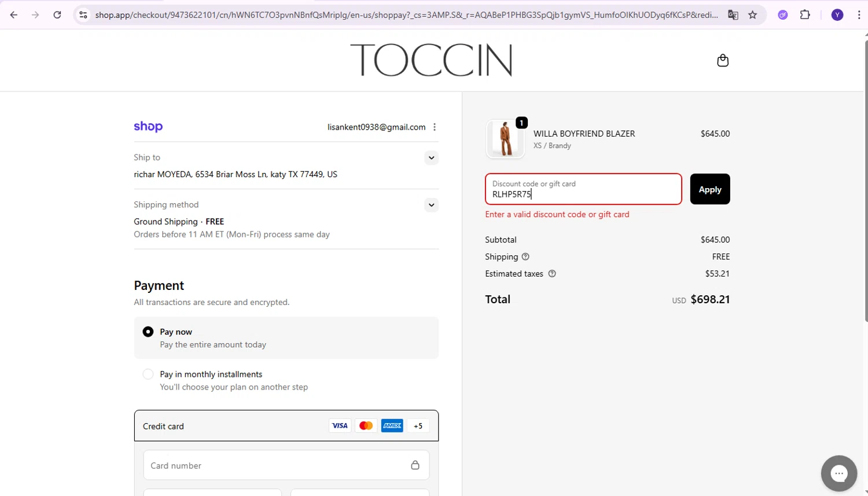The height and width of the screenshot is (496, 868).
Task: Click the email lisankent0938@gmail.com
Action: (376, 127)
